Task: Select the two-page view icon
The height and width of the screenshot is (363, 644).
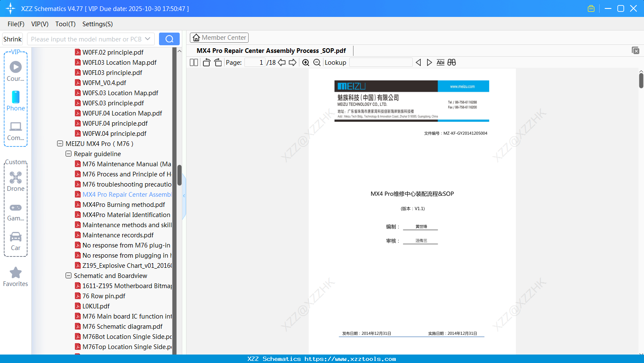Action: (193, 62)
